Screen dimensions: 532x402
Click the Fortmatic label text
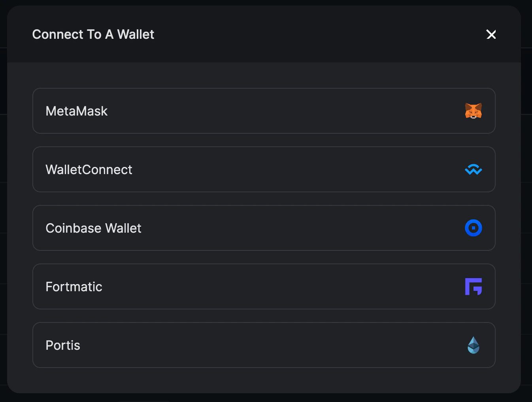[x=74, y=286]
